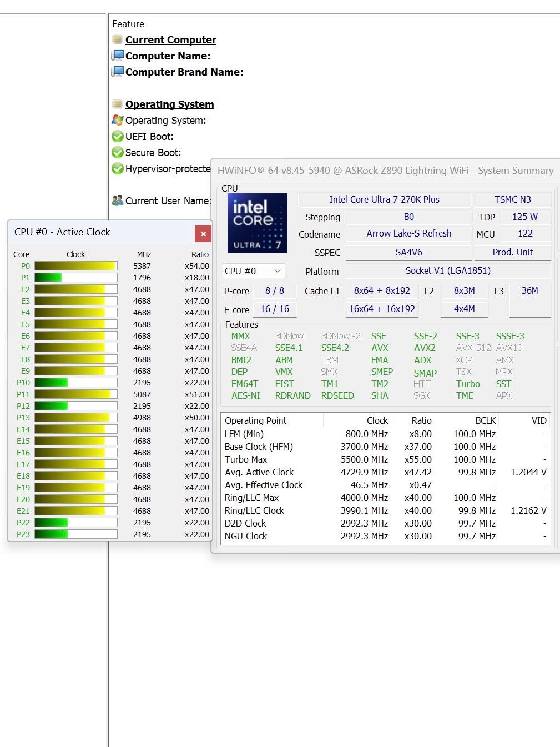
Task: Click the P-core count 8 / 8
Action: [x=275, y=290]
